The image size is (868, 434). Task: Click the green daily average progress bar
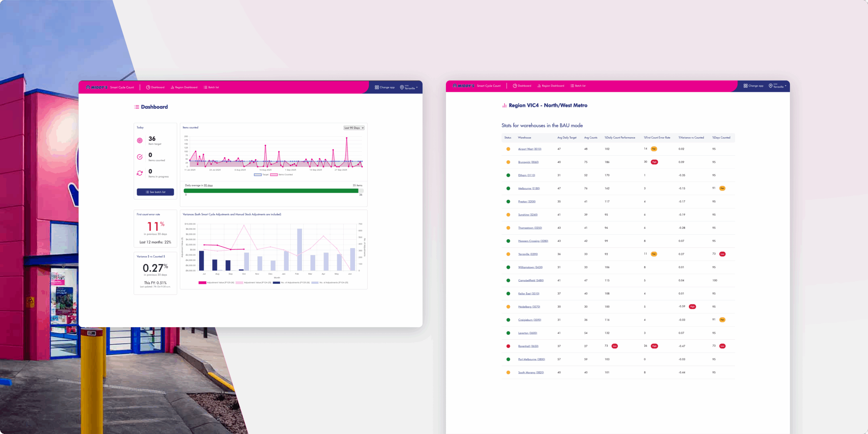tap(271, 191)
